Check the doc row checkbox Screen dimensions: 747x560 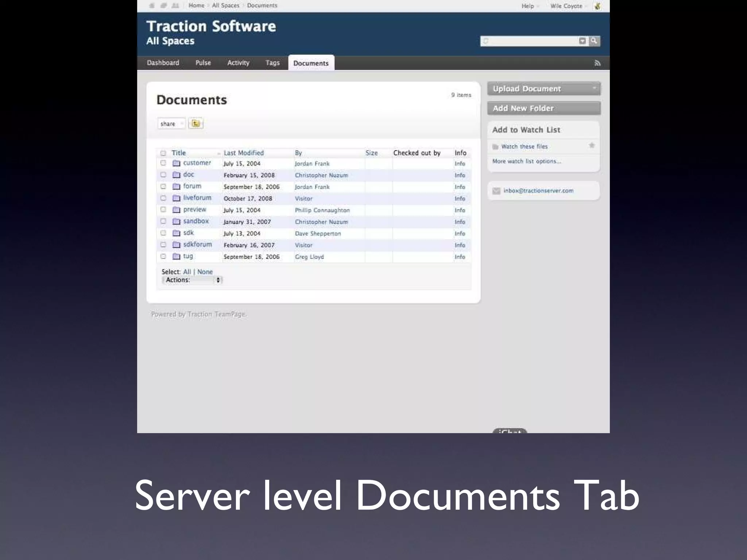[x=163, y=175]
